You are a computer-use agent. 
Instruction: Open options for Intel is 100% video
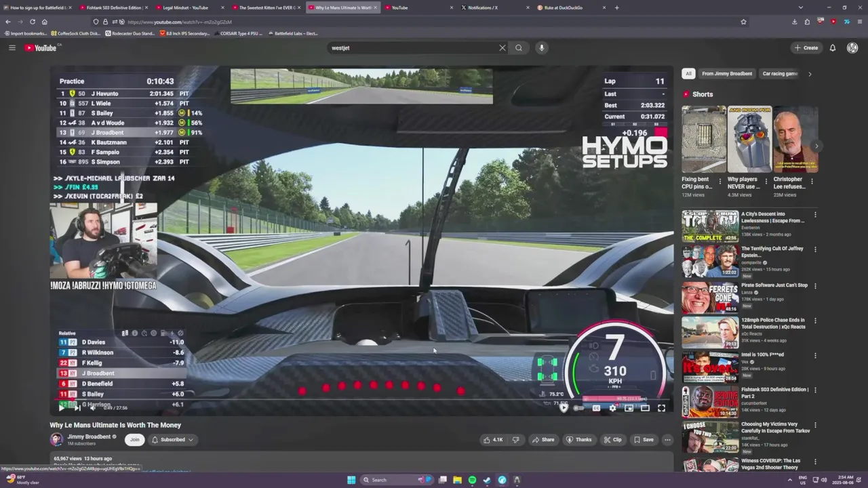pos(815,355)
